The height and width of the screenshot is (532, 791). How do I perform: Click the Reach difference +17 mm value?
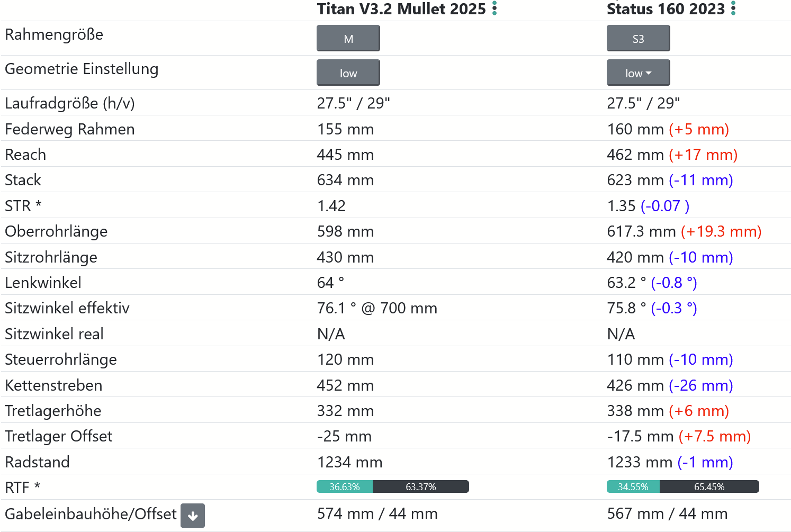click(703, 155)
